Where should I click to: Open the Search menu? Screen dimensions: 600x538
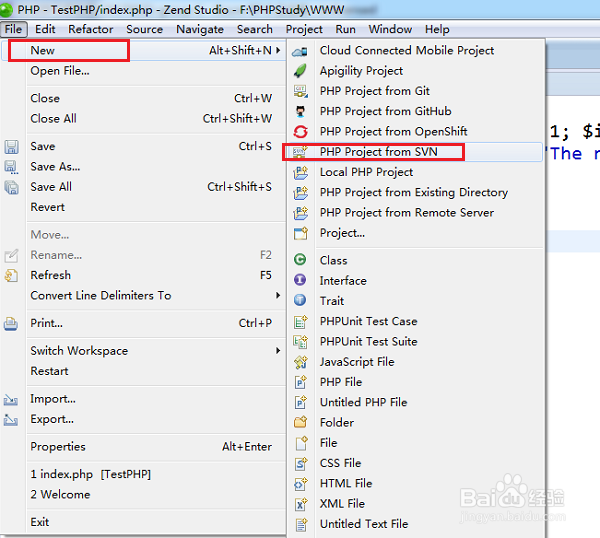click(x=255, y=29)
